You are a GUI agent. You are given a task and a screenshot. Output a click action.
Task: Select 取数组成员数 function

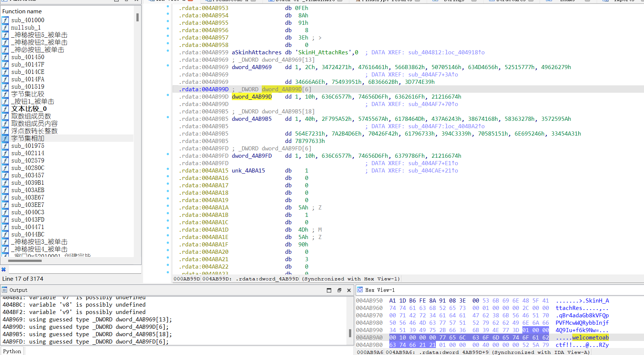31,116
